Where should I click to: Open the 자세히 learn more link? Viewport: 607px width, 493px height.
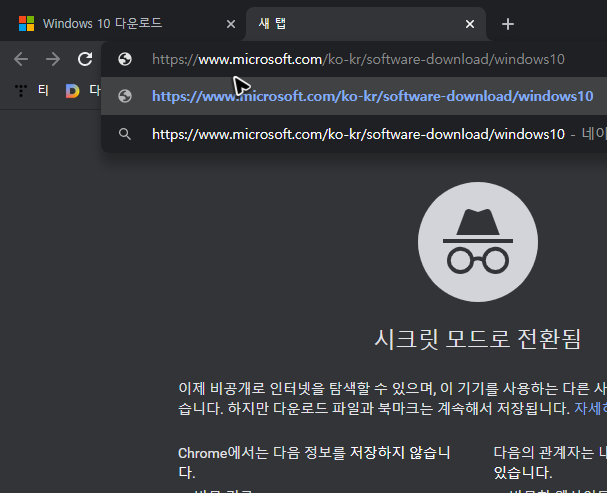point(590,408)
